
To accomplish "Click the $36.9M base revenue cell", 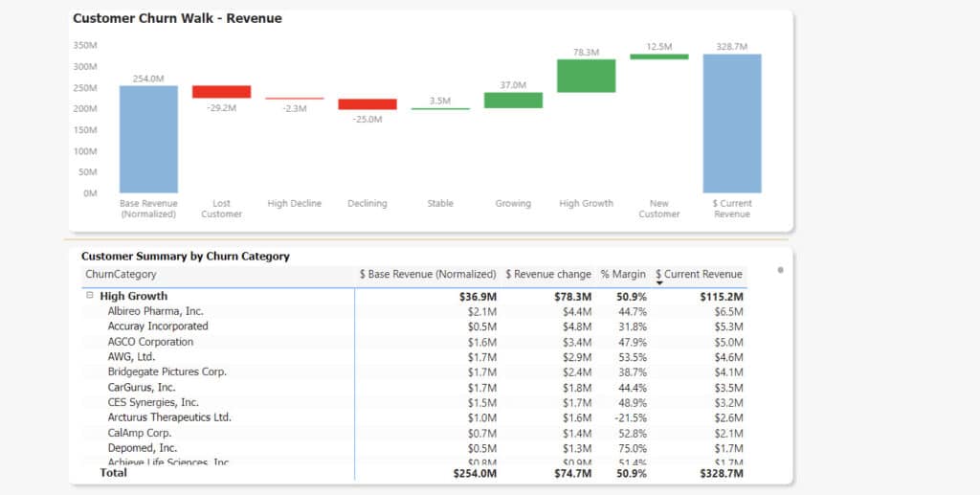I will (479, 297).
